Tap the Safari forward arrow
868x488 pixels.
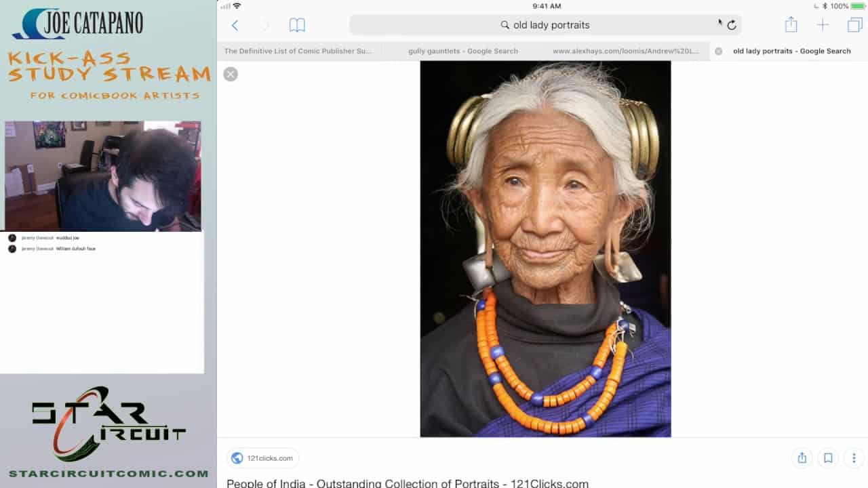click(265, 25)
